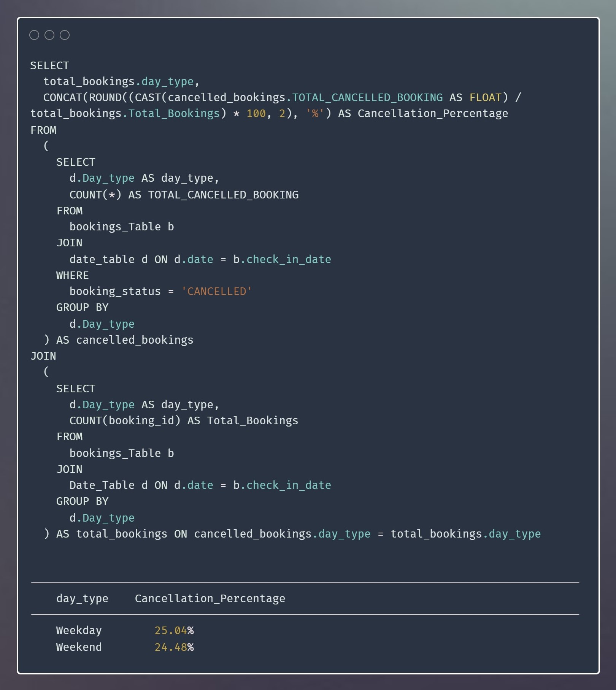616x690 pixels.
Task: Click the booking_status column name
Action: (x=115, y=292)
